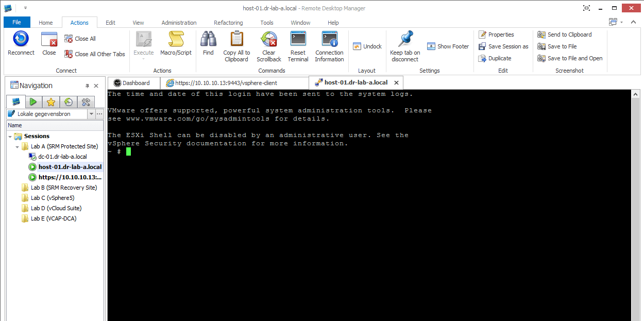Collapse the ribbon with chevron

coord(634,22)
